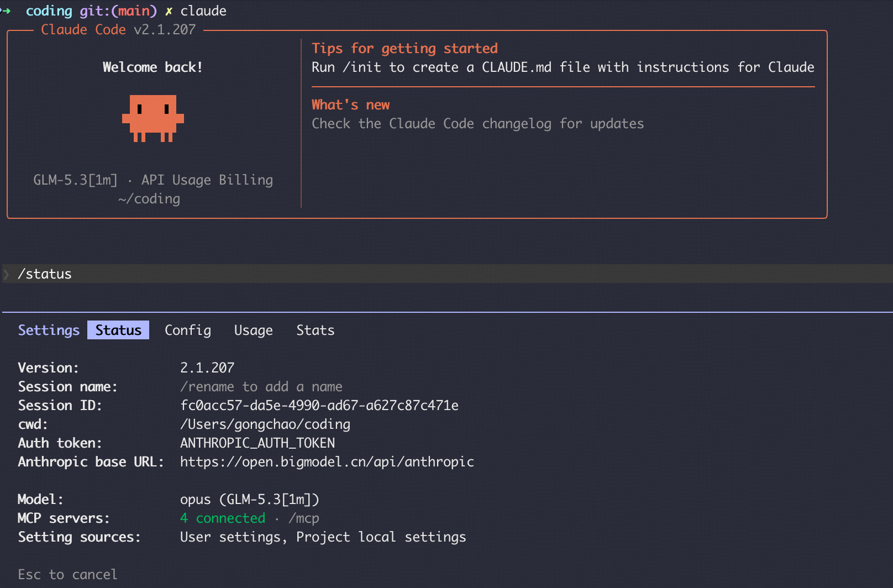The width and height of the screenshot is (893, 588).
Task: Open the Config tab
Action: coord(188,330)
